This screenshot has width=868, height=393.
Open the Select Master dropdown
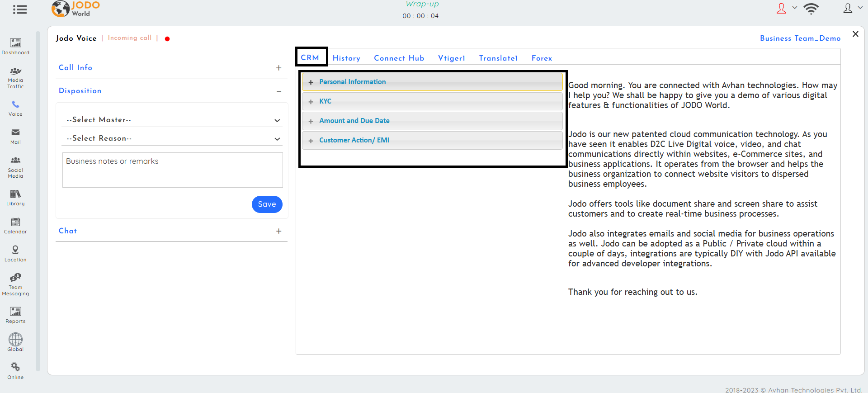click(x=172, y=120)
